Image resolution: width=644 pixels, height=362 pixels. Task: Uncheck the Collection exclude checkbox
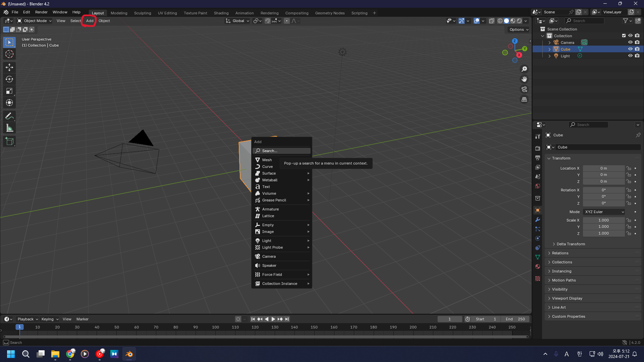coord(624,36)
